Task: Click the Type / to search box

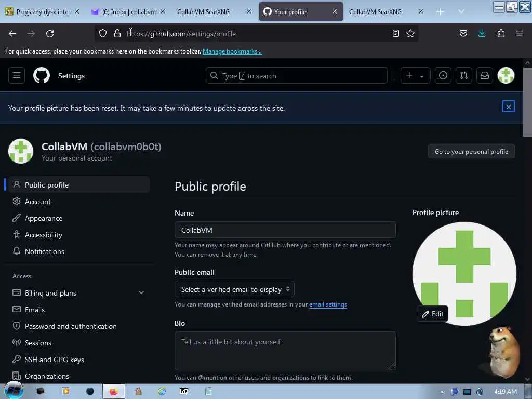Action: 296,75
